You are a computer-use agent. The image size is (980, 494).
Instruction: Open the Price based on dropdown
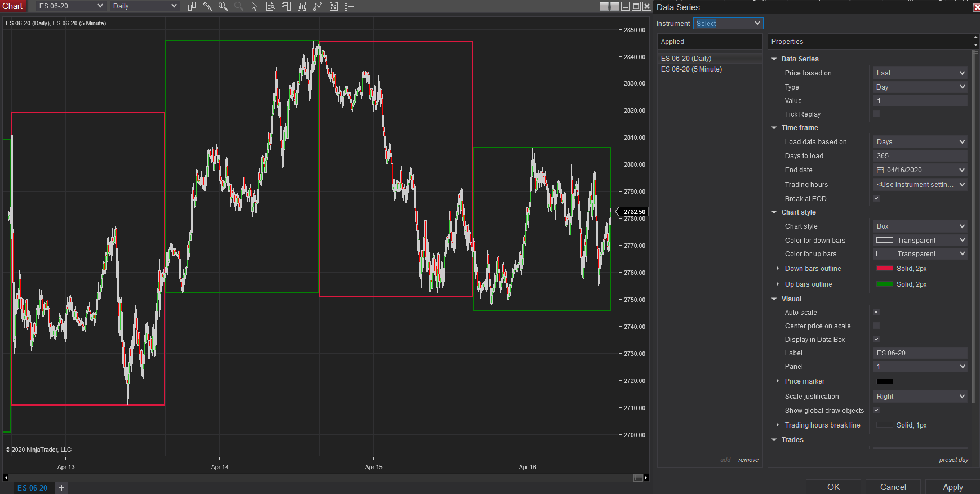pyautogui.click(x=920, y=73)
